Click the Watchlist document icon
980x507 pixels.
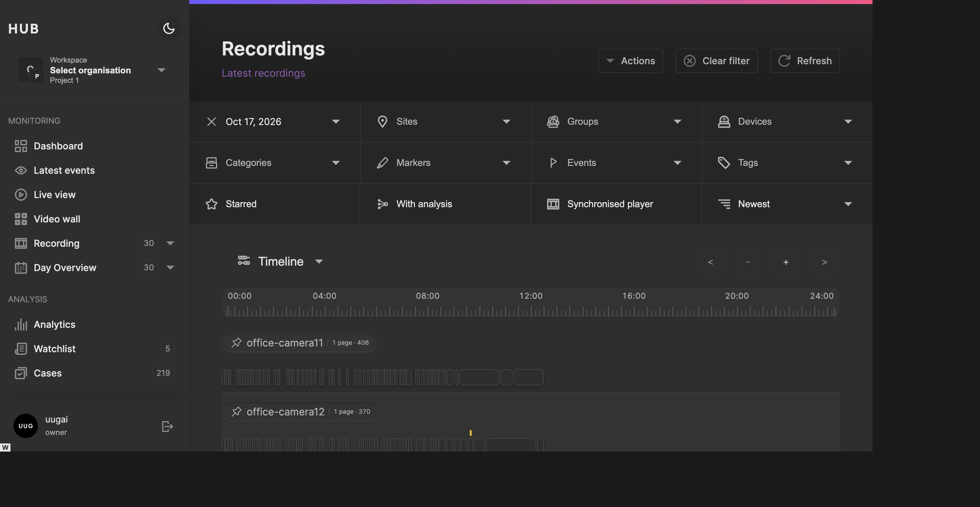click(x=21, y=349)
